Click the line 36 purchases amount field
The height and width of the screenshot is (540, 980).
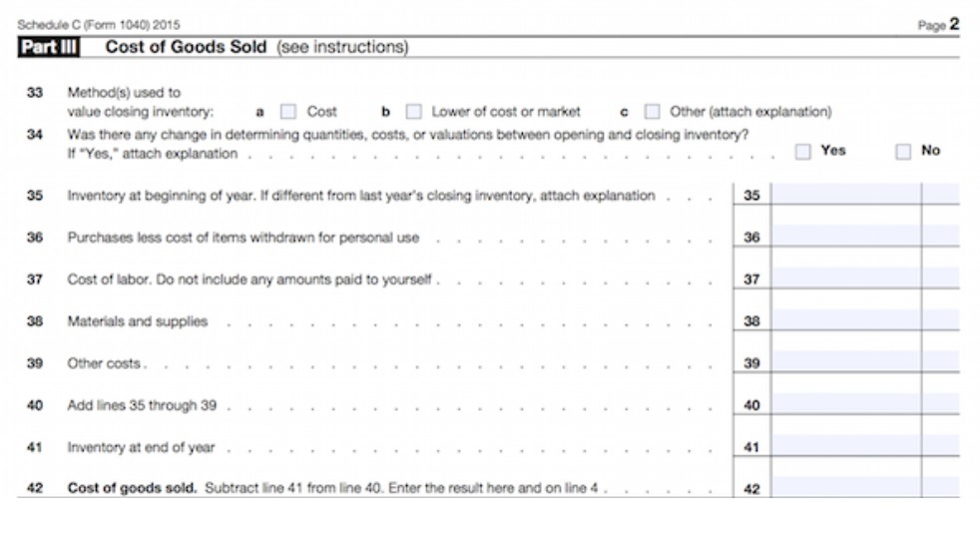[846, 236]
